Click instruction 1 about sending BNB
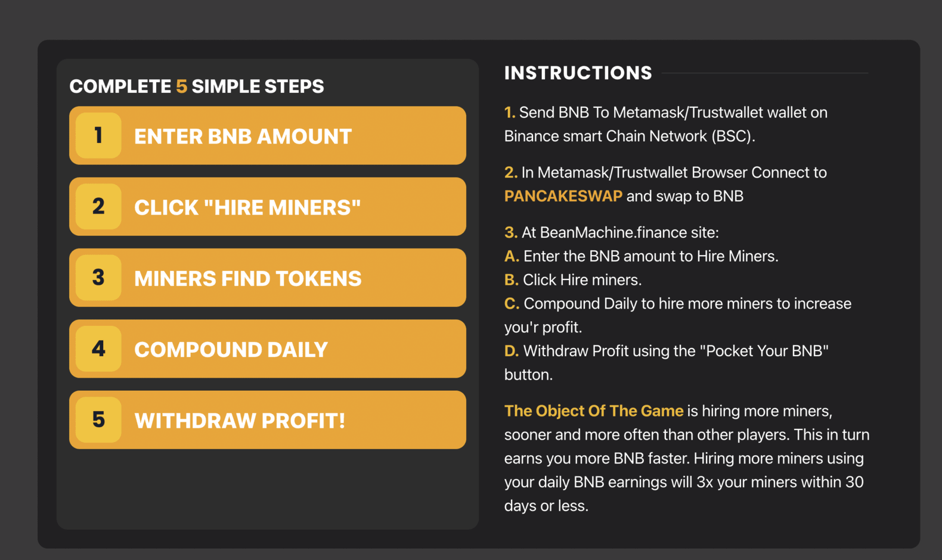This screenshot has width=942, height=560. tap(666, 124)
